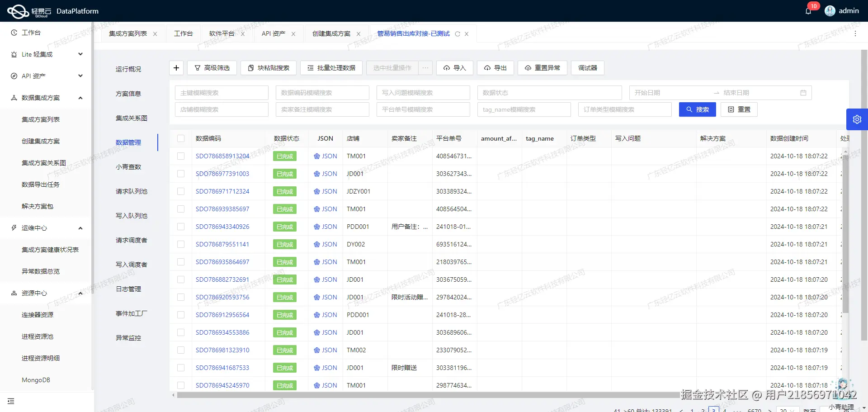
Task: Switch to the 数据管理 section tab
Action: 128,142
